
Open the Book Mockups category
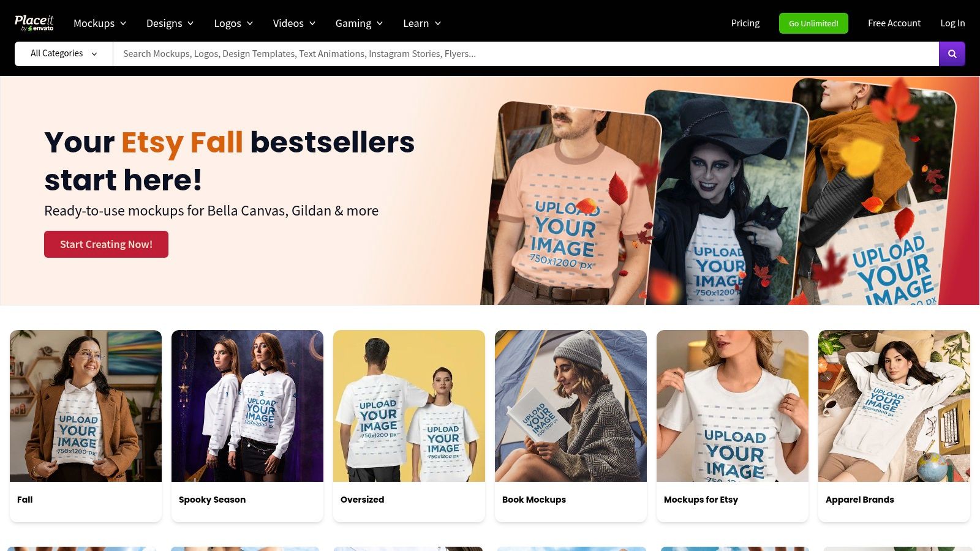[571, 426]
